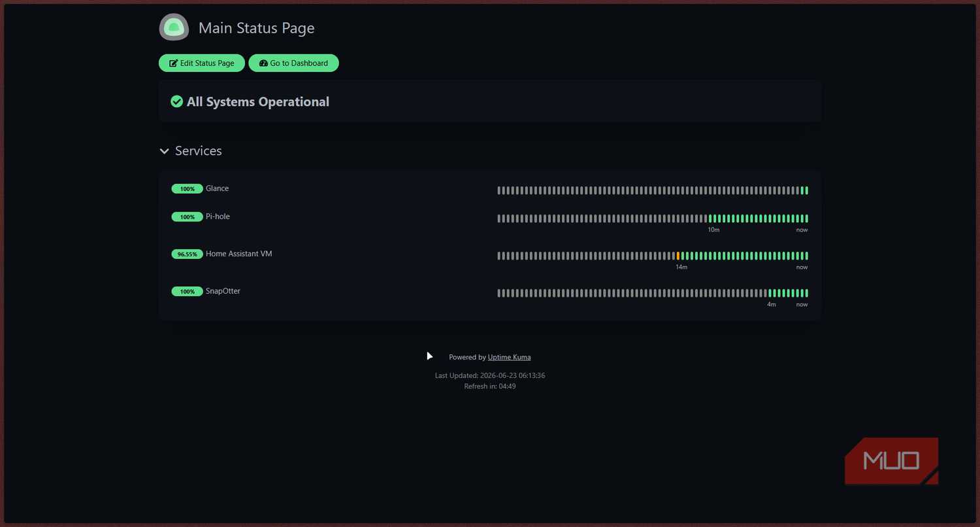Click the Uptime Kuma logo icon

pyautogui.click(x=174, y=27)
